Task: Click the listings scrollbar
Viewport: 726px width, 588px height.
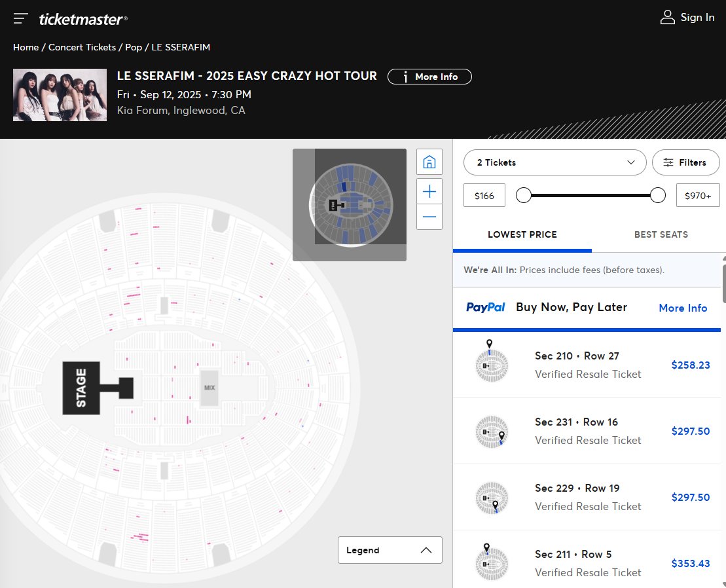Action: point(723,282)
